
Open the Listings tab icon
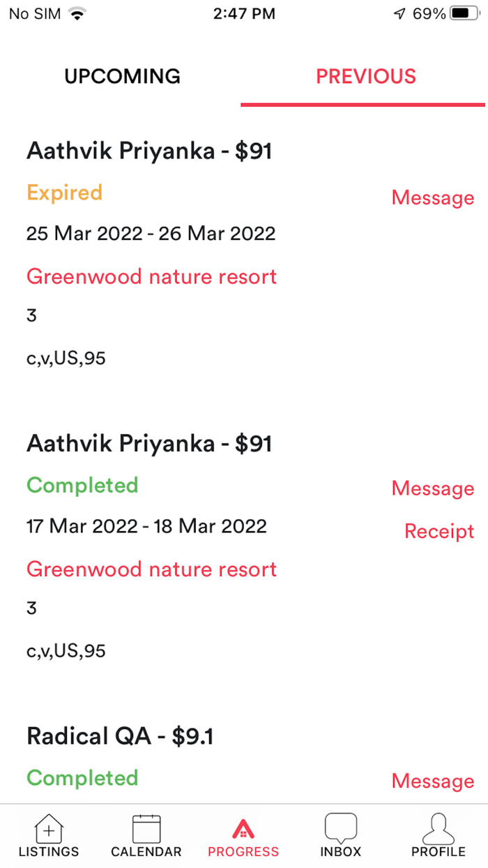tap(48, 830)
